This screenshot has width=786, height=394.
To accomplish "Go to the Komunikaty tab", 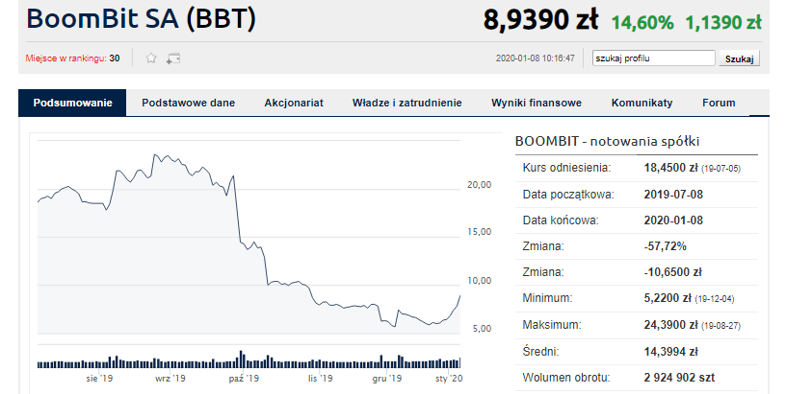I will point(642,103).
